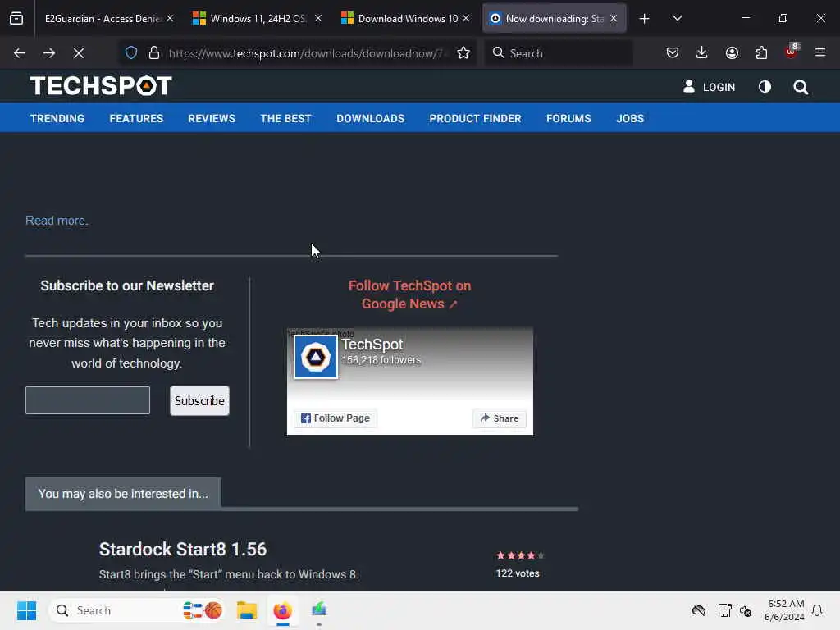
Task: Open DOWNLOADS nav section
Action: (370, 118)
